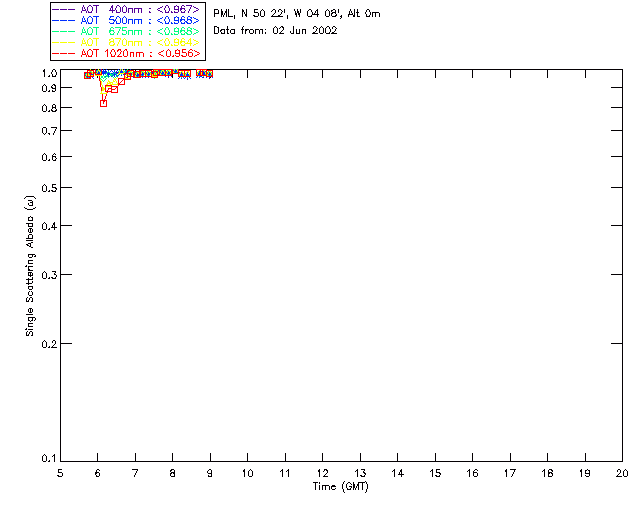The height and width of the screenshot is (512, 640).
Task: Click the 'Data from: 02 Jun 2002' text
Action: [275, 31]
